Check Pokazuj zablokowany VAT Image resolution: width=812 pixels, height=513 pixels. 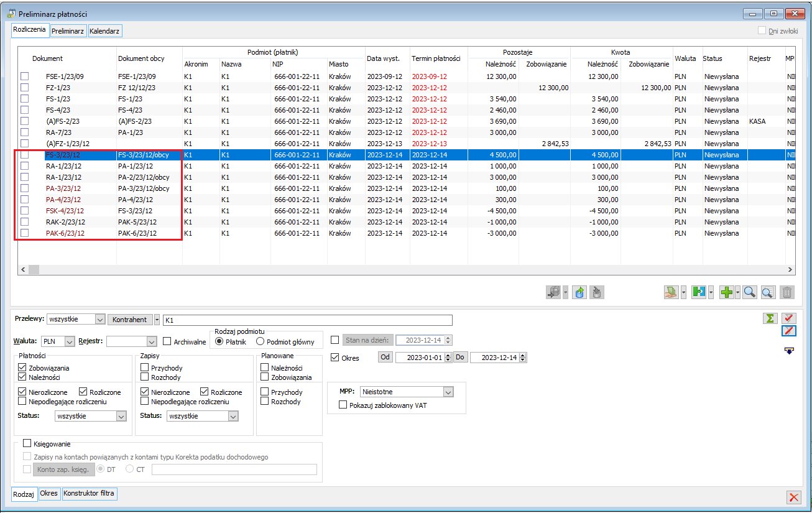click(343, 405)
